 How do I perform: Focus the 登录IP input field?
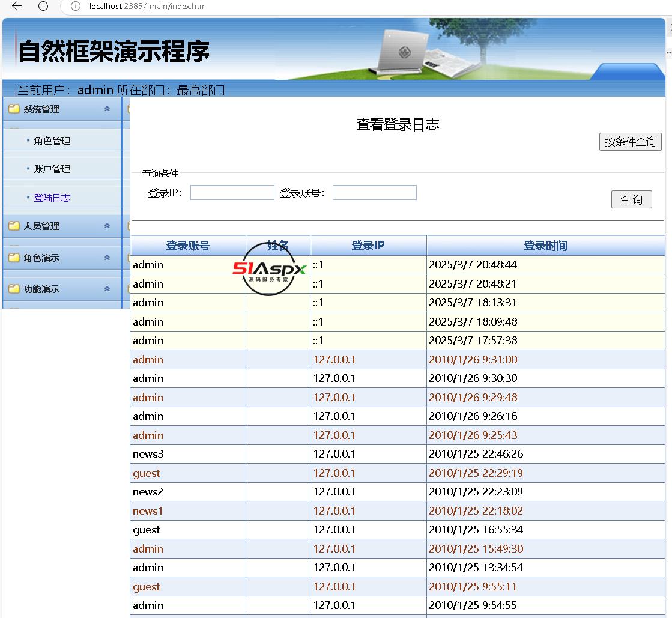pyautogui.click(x=232, y=192)
